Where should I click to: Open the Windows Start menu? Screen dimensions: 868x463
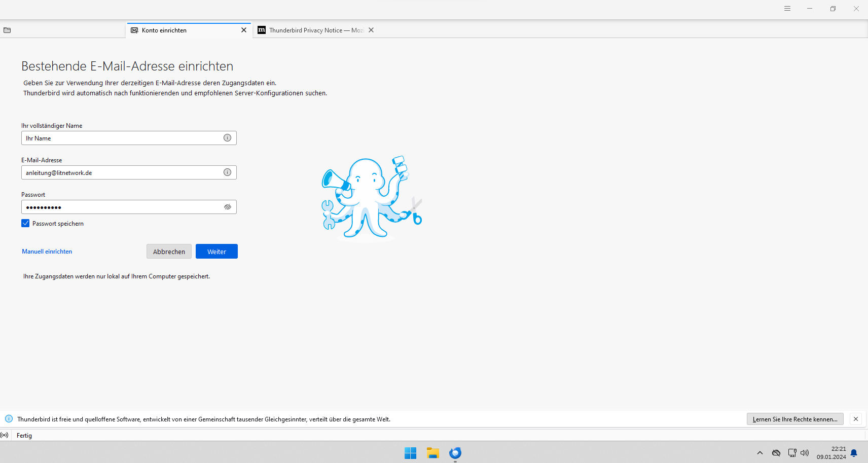(410, 453)
